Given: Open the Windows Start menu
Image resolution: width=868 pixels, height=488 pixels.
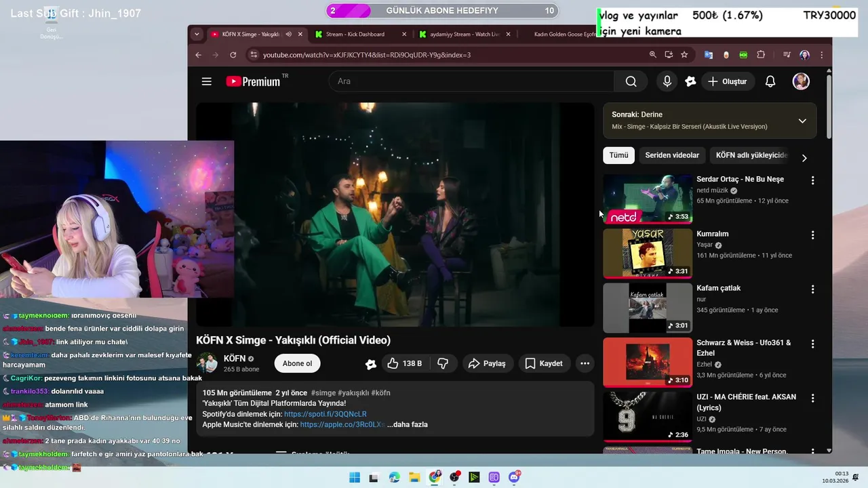Looking at the screenshot, I should point(354,477).
